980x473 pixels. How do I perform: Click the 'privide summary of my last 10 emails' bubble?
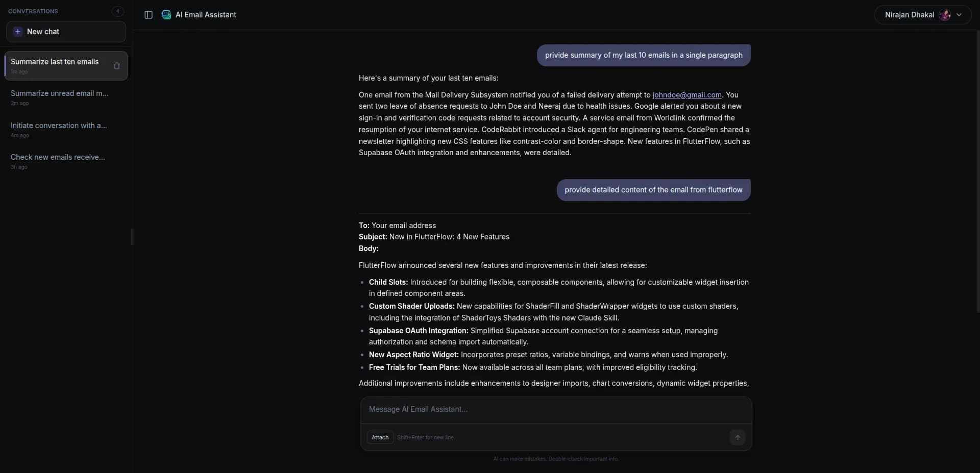pyautogui.click(x=644, y=55)
